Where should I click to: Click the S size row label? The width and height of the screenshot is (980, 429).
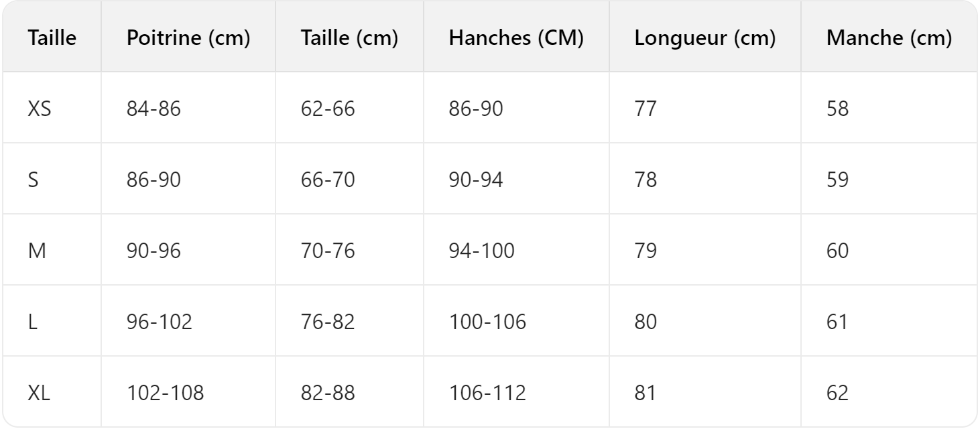(33, 180)
